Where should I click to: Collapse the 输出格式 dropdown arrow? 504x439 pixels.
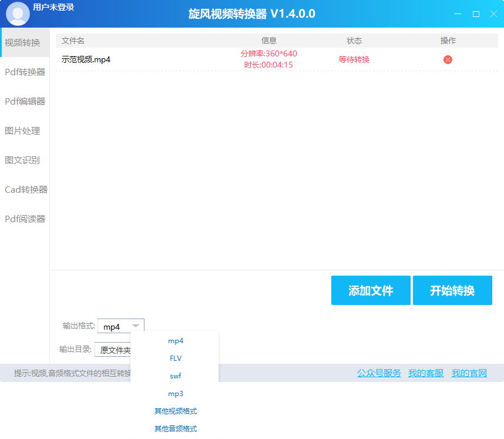[x=136, y=326]
